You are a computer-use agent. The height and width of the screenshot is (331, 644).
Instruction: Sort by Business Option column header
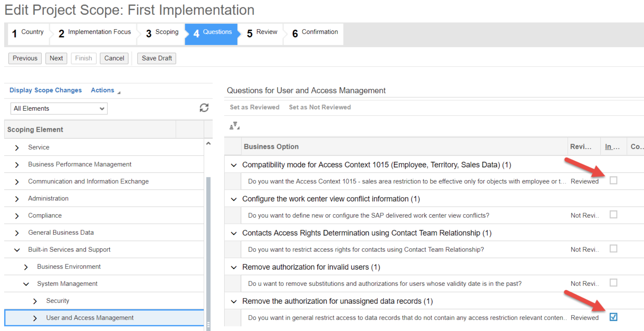coord(404,147)
